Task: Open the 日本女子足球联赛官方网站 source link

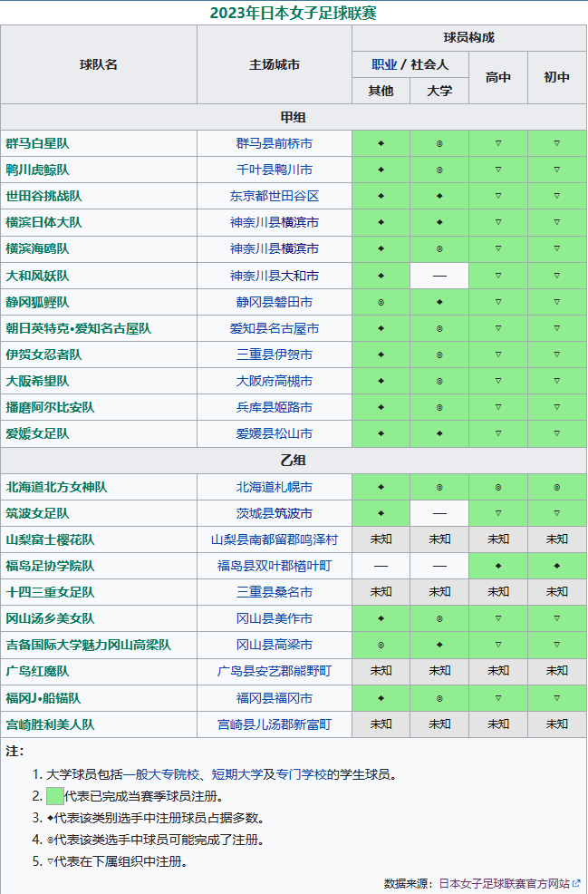Action: pyautogui.click(x=504, y=883)
